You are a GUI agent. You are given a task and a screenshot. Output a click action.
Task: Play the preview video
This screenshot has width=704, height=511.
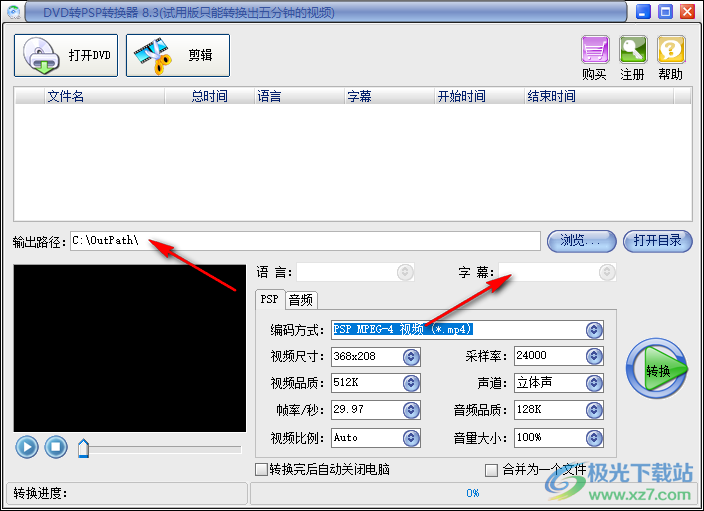[27, 447]
